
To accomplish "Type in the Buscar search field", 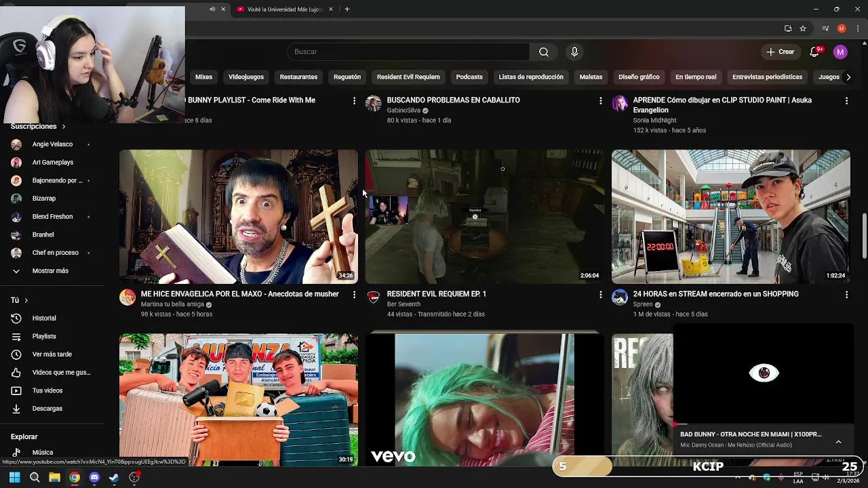I will [409, 52].
